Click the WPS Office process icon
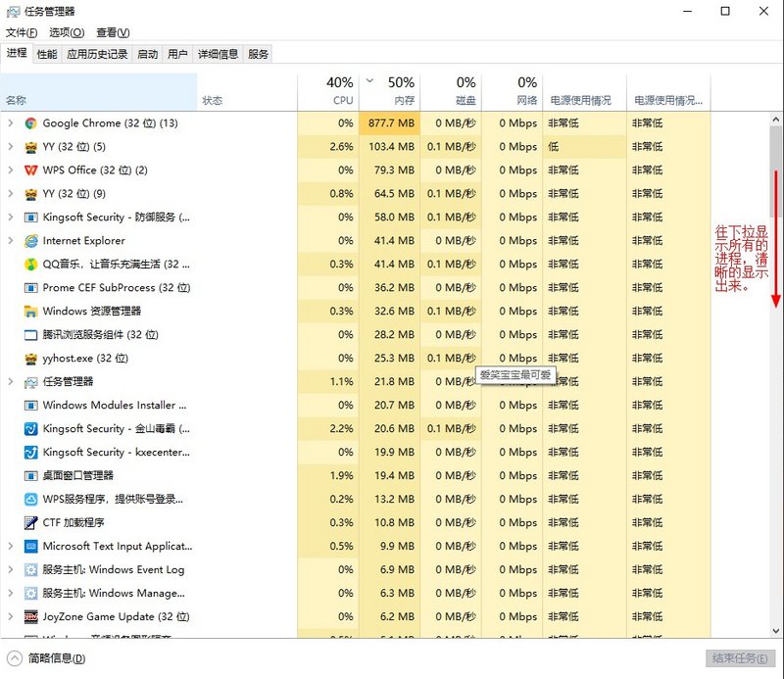784x679 pixels. point(31,170)
